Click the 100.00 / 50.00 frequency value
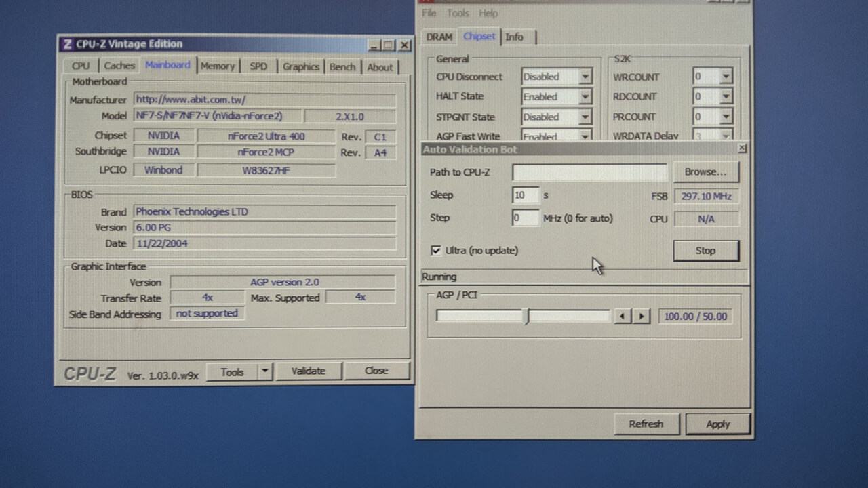Image resolution: width=868 pixels, height=488 pixels. click(696, 317)
